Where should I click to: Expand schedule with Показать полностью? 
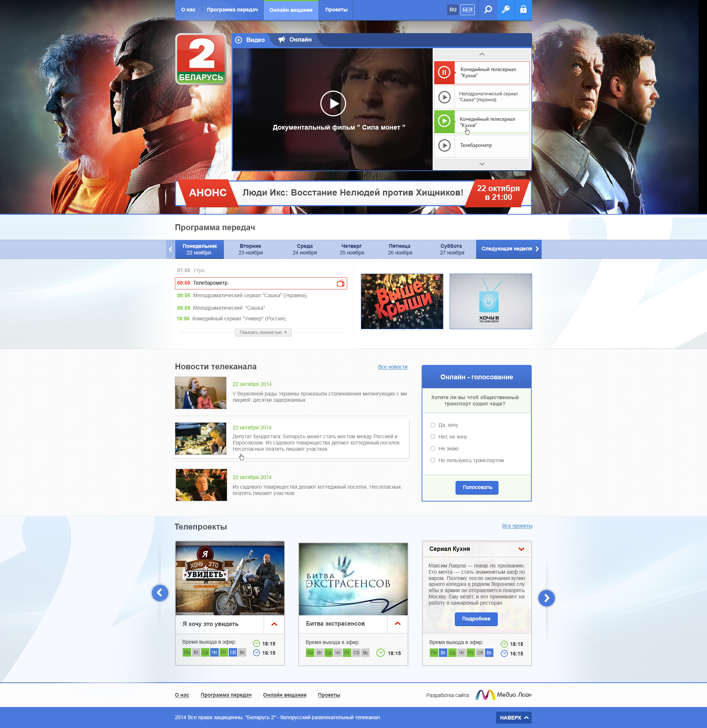(x=263, y=333)
